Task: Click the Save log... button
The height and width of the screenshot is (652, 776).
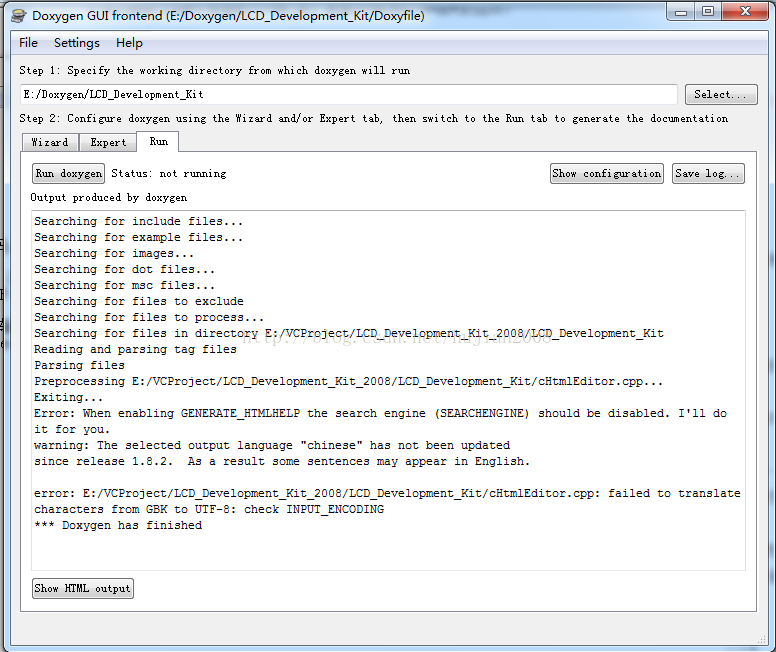Action: coord(708,174)
